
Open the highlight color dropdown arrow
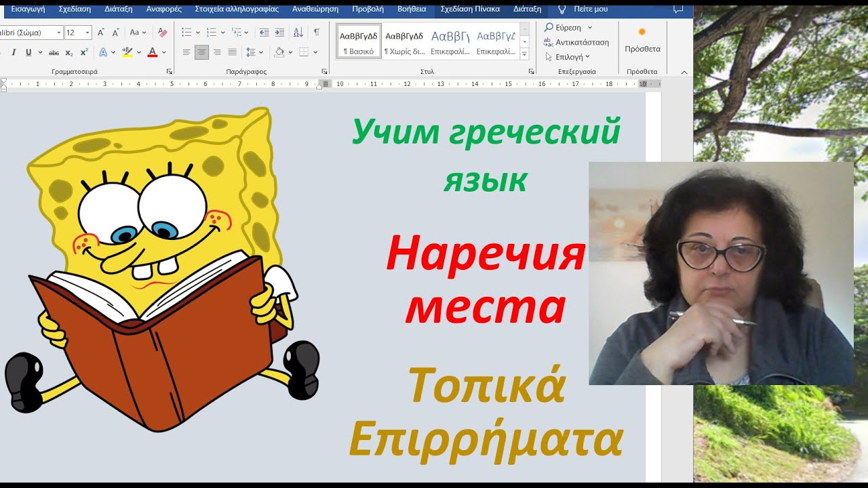pos(138,52)
